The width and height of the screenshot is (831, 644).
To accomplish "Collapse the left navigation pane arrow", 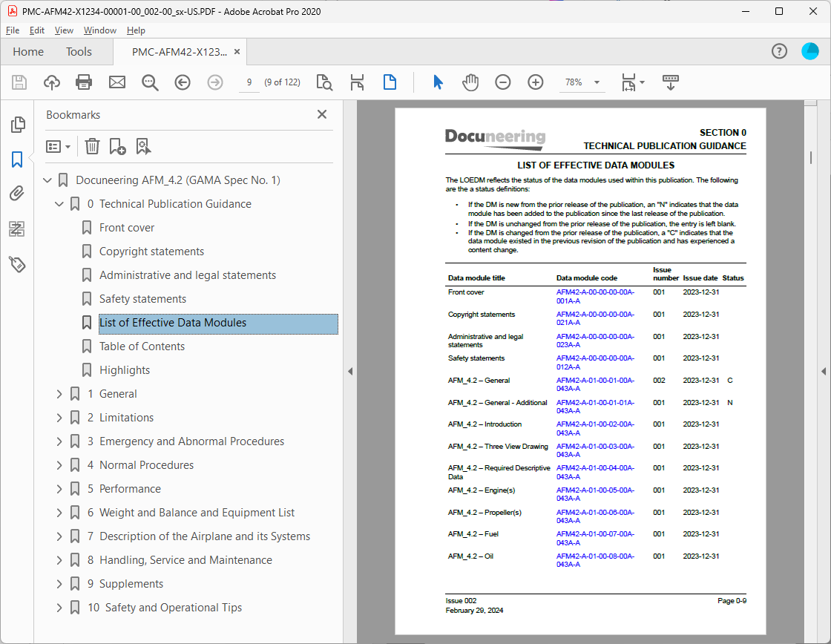I will (x=349, y=372).
